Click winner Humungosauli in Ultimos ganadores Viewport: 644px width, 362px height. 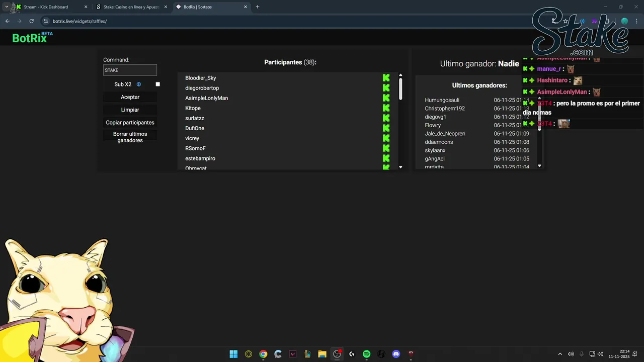(x=442, y=100)
